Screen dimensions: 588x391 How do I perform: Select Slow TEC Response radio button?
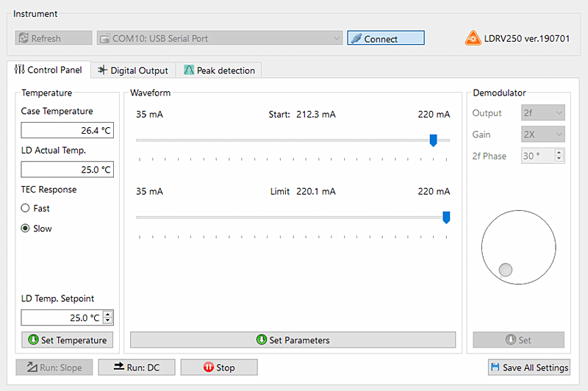26,229
